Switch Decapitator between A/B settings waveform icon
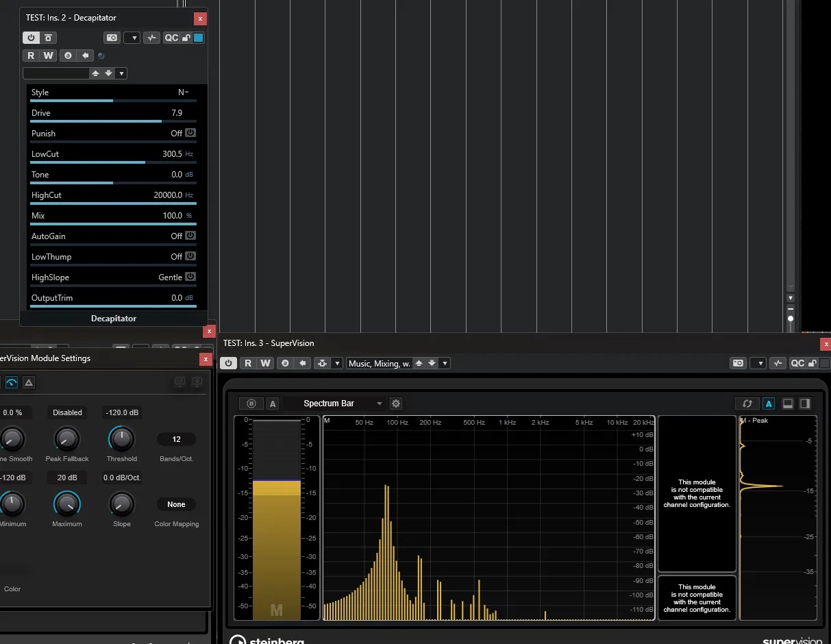 152,38
